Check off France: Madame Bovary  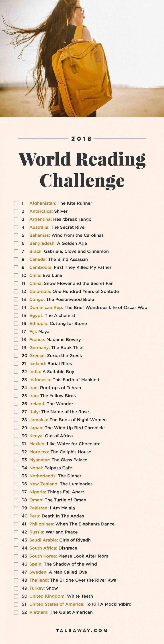(16, 340)
